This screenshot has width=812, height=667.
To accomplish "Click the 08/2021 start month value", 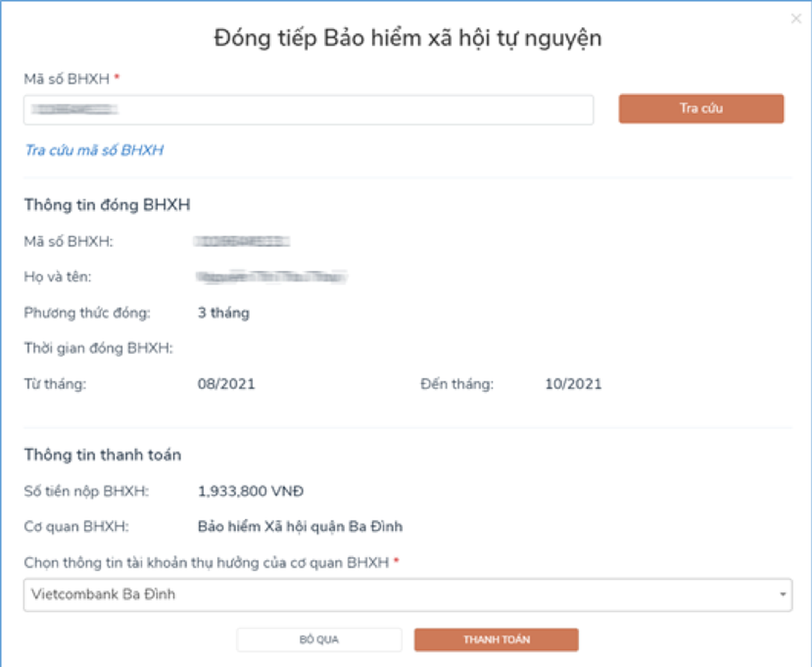I will click(x=226, y=384).
